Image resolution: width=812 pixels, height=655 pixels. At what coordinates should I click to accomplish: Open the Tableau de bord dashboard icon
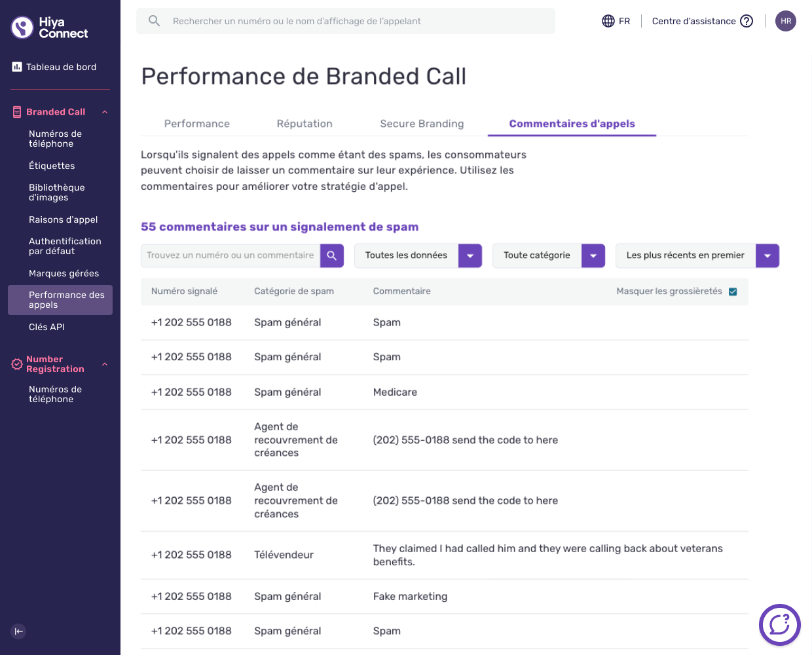click(17, 67)
